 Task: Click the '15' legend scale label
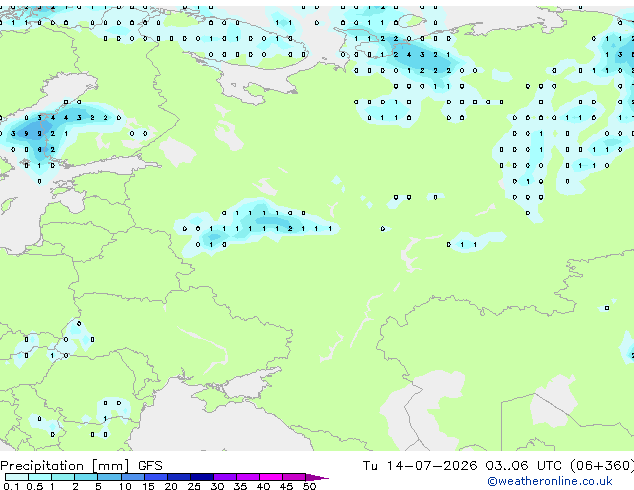(148, 486)
